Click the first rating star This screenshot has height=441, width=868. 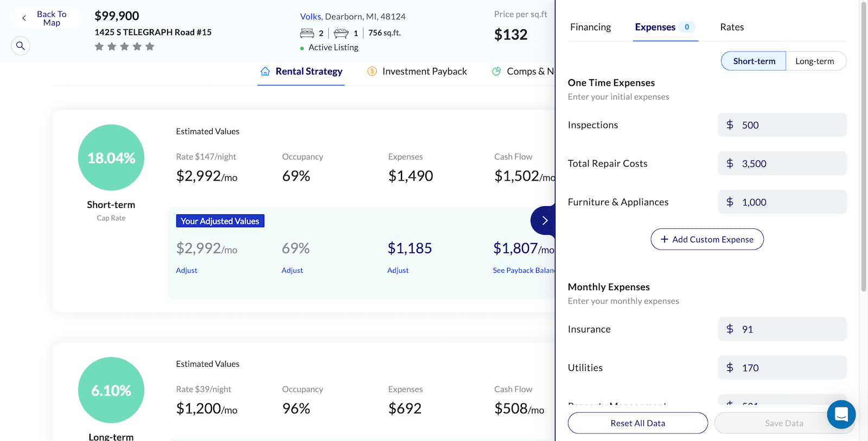[99, 47]
